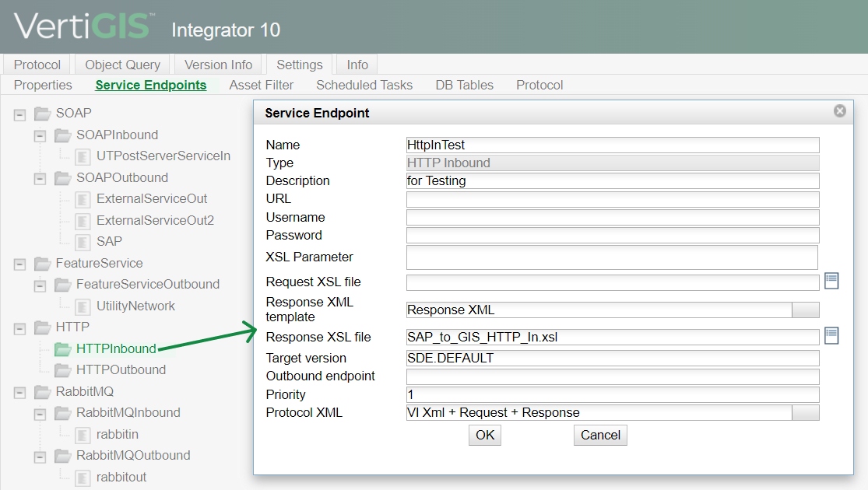Click the rabbitout document icon
Image resolution: width=868 pixels, height=490 pixels.
[83, 478]
